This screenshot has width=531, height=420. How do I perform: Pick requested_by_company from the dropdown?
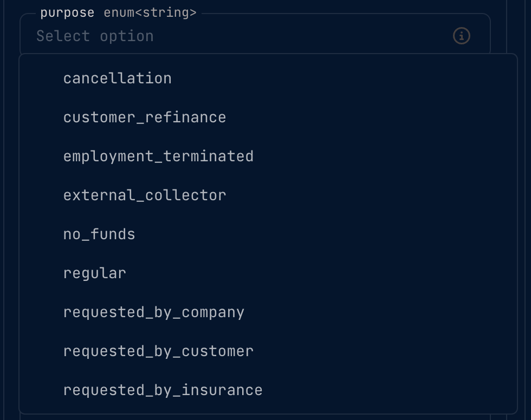(x=154, y=312)
